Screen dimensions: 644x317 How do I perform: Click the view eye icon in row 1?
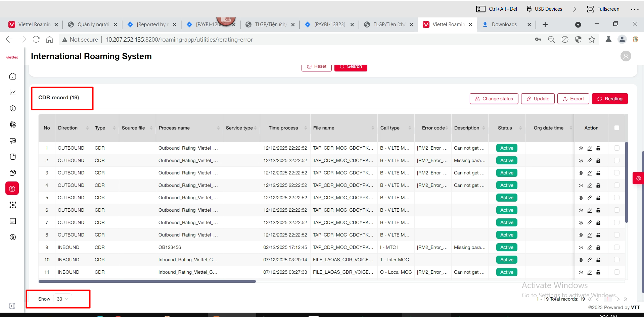tap(581, 148)
